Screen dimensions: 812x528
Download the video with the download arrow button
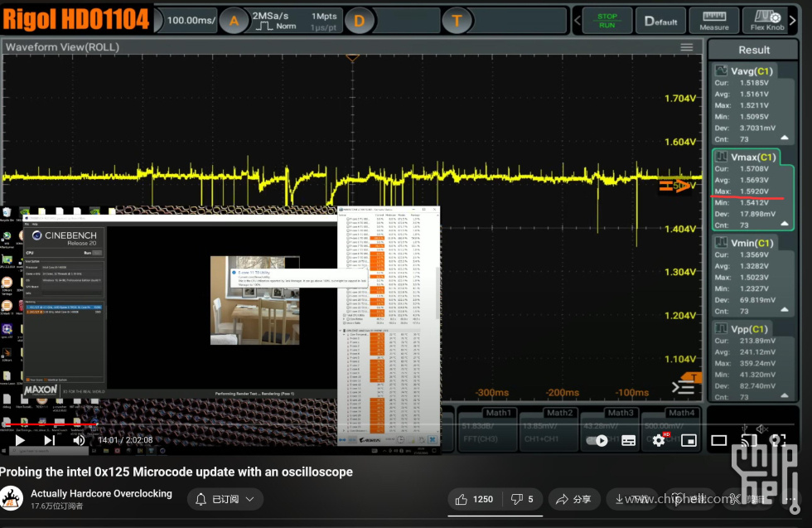(x=631, y=499)
